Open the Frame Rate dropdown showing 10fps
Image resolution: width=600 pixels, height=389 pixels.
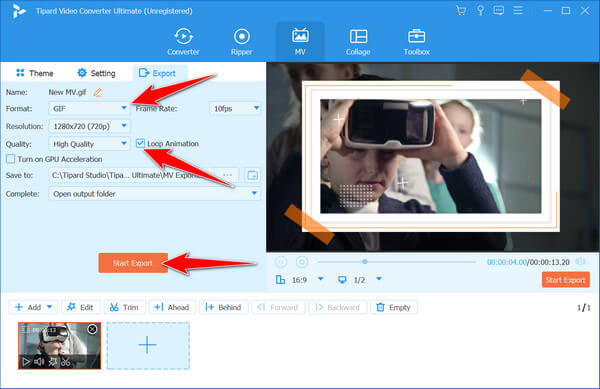[235, 109]
